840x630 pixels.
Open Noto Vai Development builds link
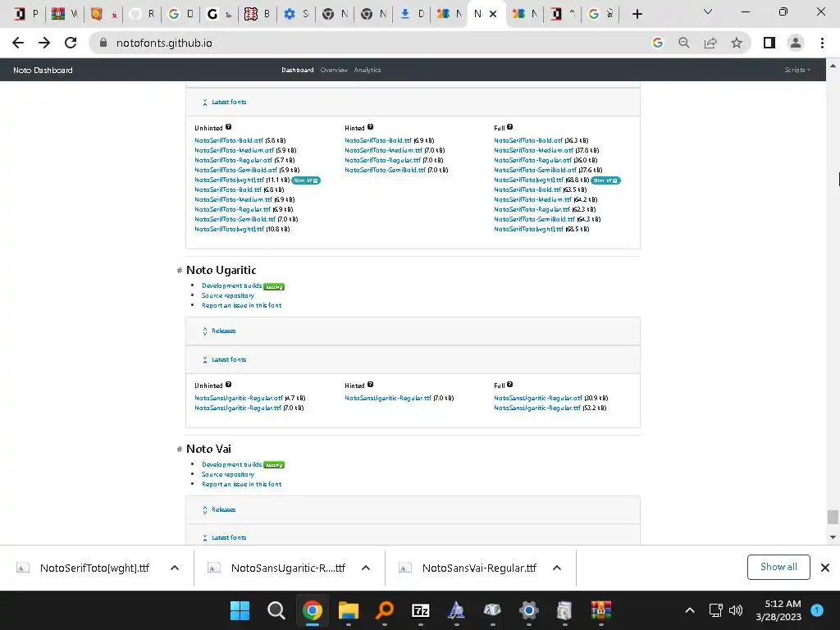point(231,464)
